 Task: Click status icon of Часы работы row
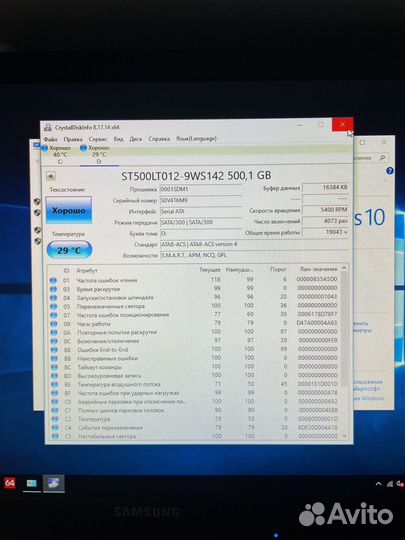coord(54,324)
